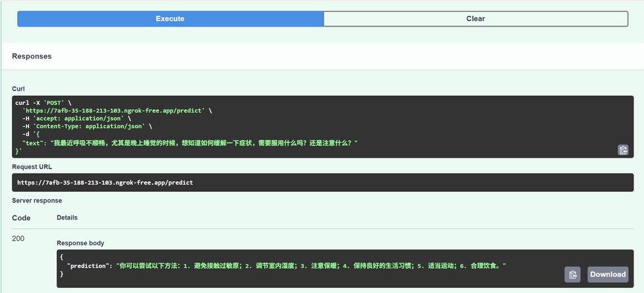Select the Request URL text box

(322, 182)
